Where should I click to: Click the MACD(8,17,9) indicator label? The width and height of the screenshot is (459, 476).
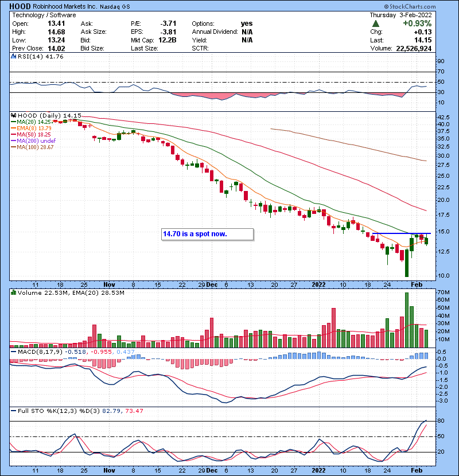[x=40, y=352]
